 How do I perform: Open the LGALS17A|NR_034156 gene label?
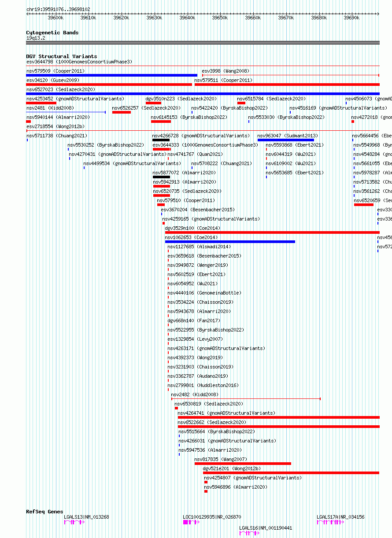click(x=340, y=517)
